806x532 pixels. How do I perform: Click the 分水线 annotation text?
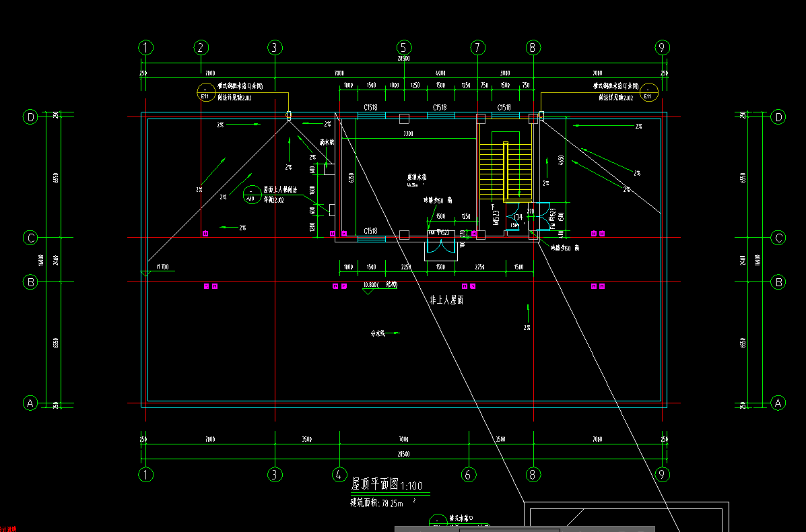coord(378,333)
